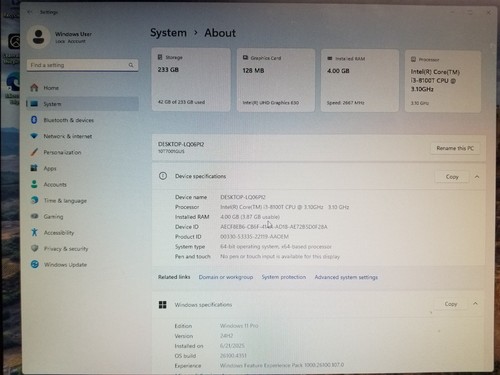This screenshot has height=375, width=500.
Task: Open Accounts settings in sidebar
Action: 82,184
